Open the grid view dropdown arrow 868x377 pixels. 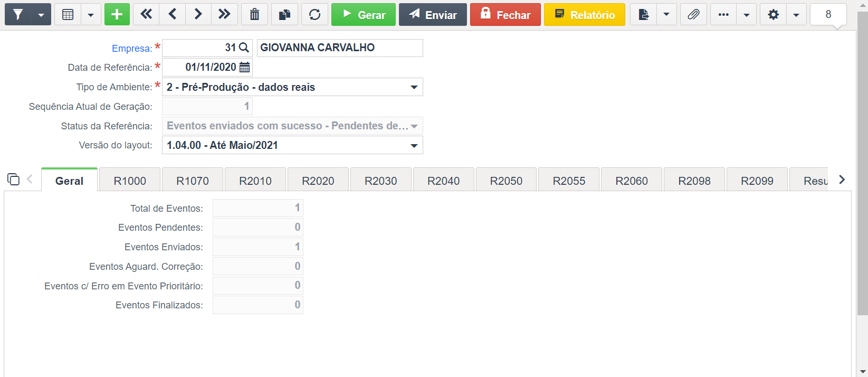(91, 14)
